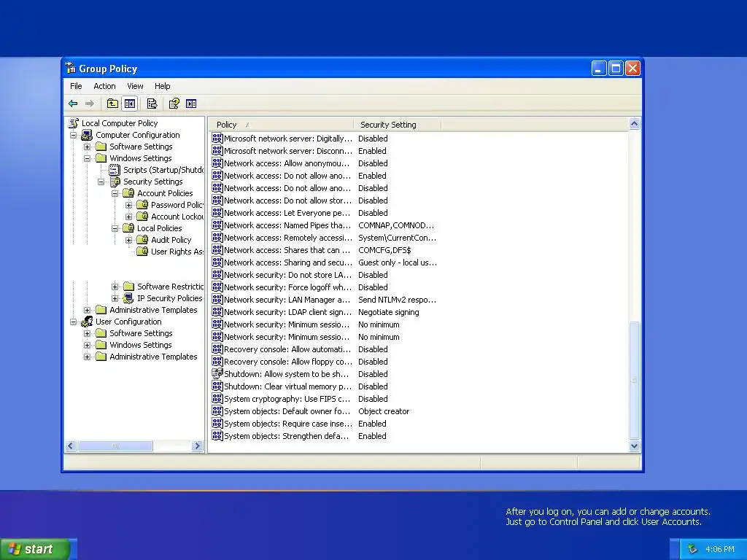Viewport: 747px width, 560px height.
Task: Select Administrative Templates under Computer Configuration
Action: coord(153,309)
